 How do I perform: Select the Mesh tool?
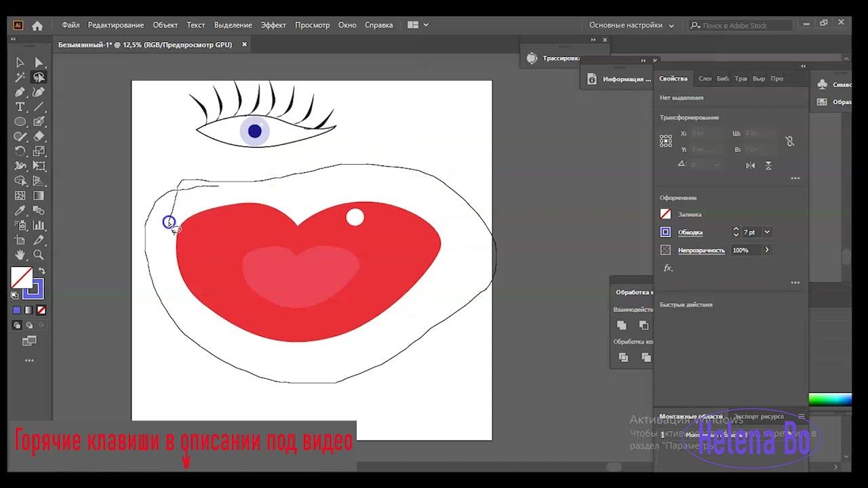coord(20,196)
